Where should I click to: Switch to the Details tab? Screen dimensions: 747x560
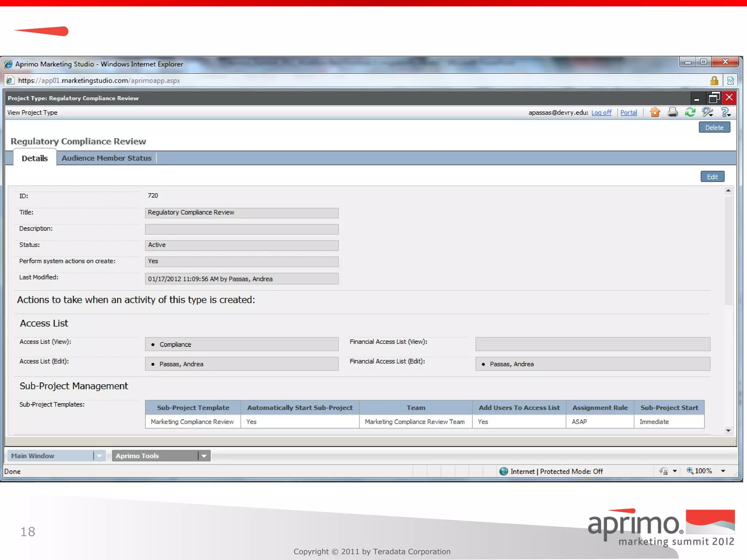click(35, 158)
